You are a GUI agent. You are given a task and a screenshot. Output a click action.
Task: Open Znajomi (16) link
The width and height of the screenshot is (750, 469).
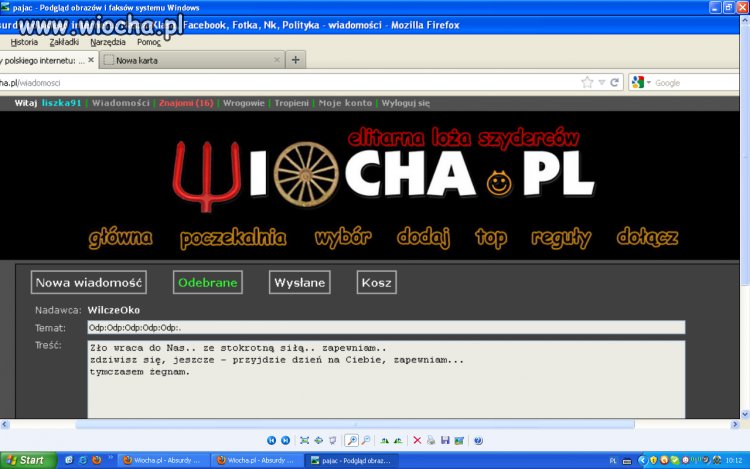186,103
